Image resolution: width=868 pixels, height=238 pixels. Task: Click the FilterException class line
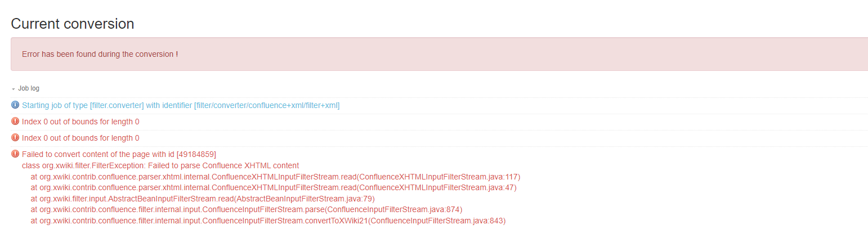[x=160, y=165]
